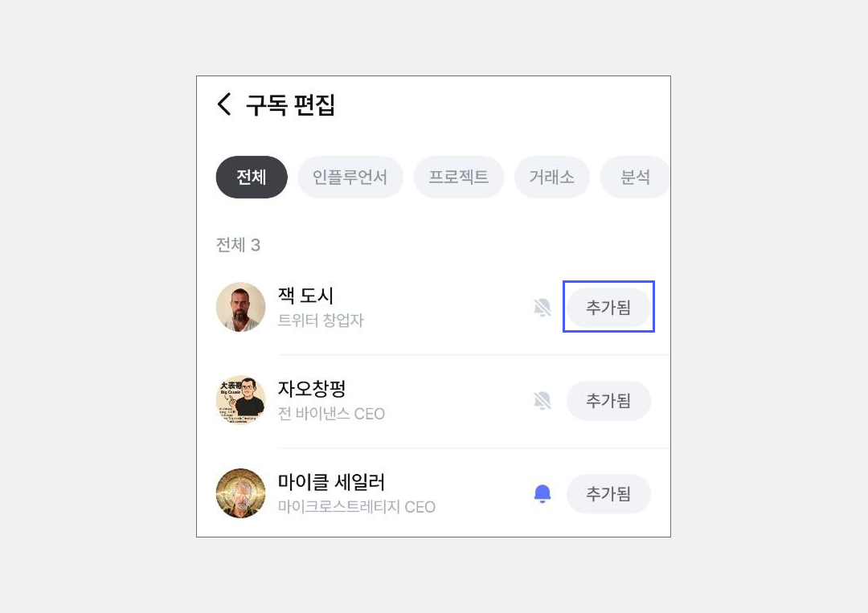Open 잭 도시 profile picture
Image resolution: width=868 pixels, height=613 pixels.
pos(241,307)
